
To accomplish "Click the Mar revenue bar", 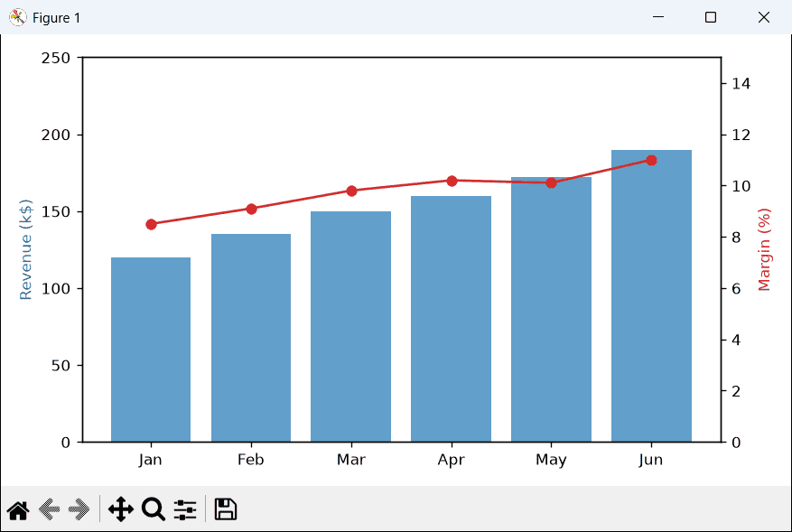I will pos(351,326).
